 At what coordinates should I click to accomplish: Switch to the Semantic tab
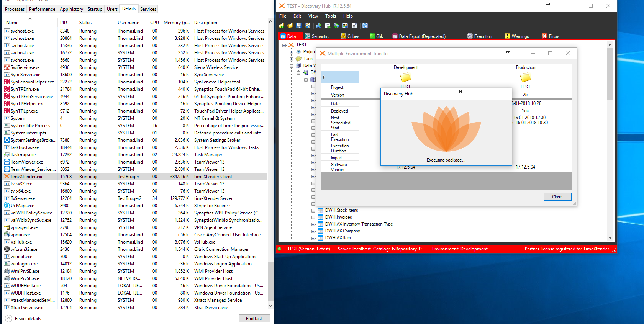(x=317, y=36)
